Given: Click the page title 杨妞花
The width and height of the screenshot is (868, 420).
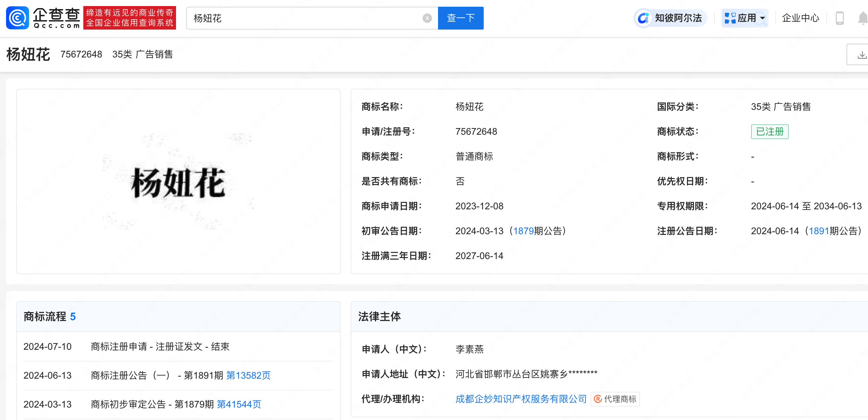Looking at the screenshot, I should pos(28,54).
